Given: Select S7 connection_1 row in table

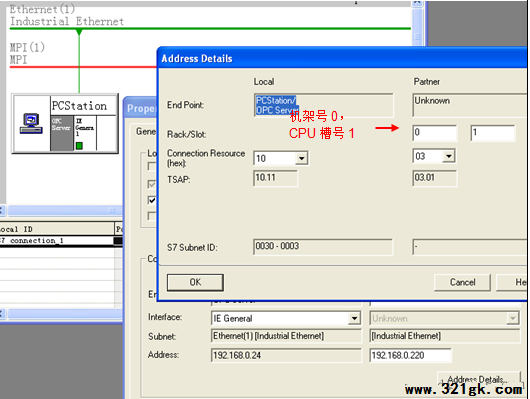Looking at the screenshot, I should tap(57, 240).
